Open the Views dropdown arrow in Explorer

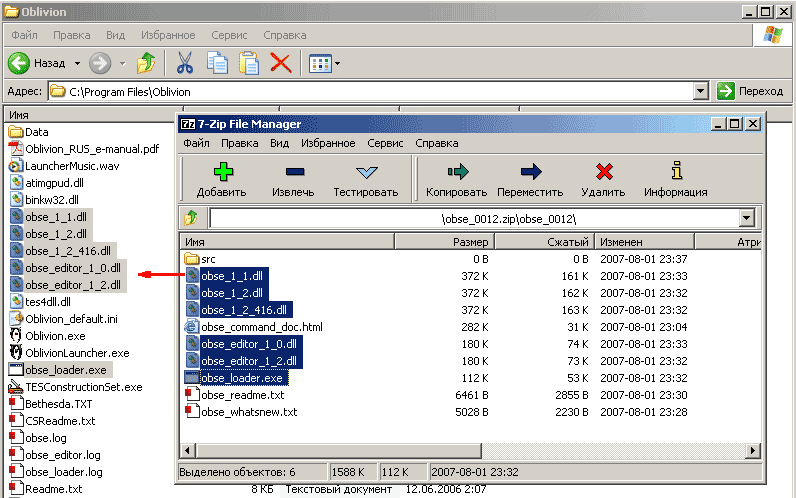pos(338,63)
